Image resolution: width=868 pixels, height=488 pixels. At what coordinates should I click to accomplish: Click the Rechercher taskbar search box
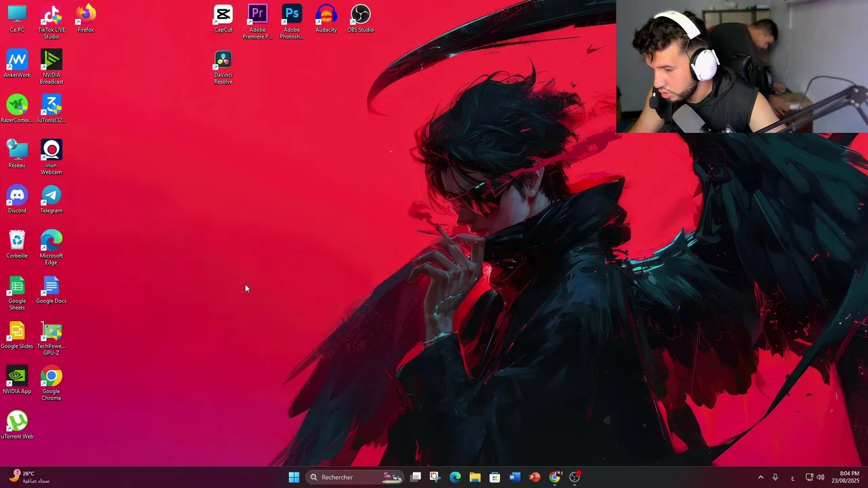355,477
